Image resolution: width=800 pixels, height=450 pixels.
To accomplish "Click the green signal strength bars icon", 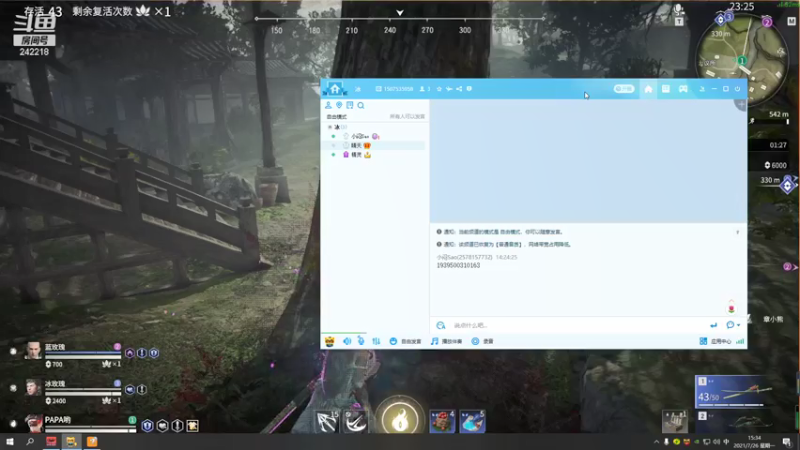I will tap(740, 341).
